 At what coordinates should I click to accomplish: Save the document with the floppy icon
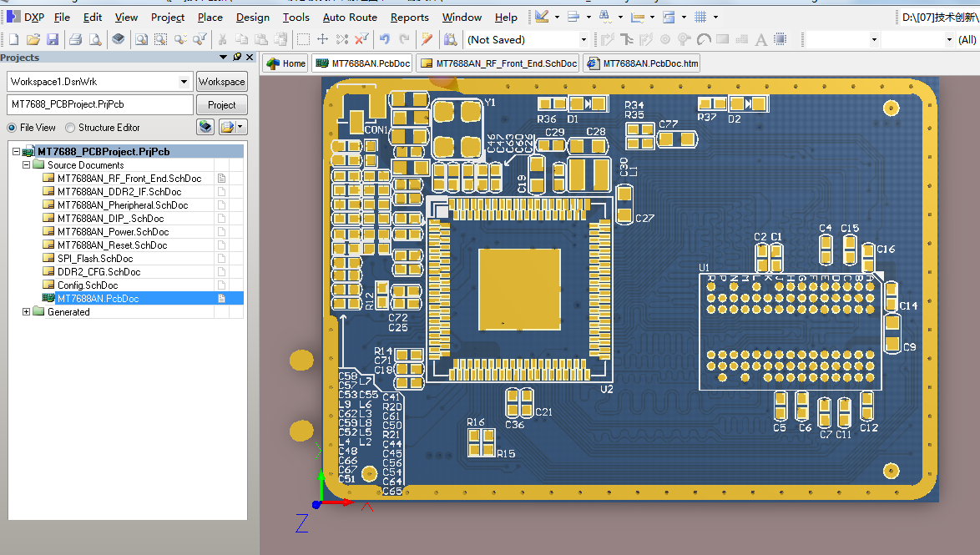tap(53, 39)
